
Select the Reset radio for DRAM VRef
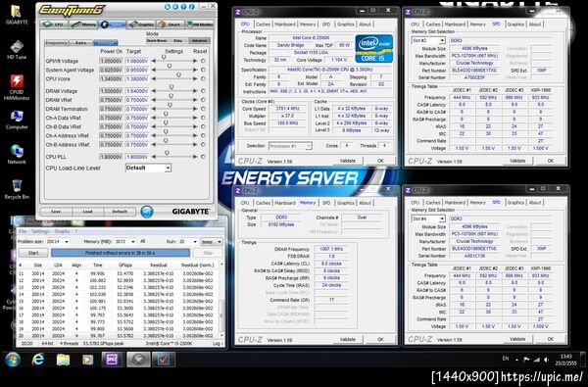click(203, 100)
